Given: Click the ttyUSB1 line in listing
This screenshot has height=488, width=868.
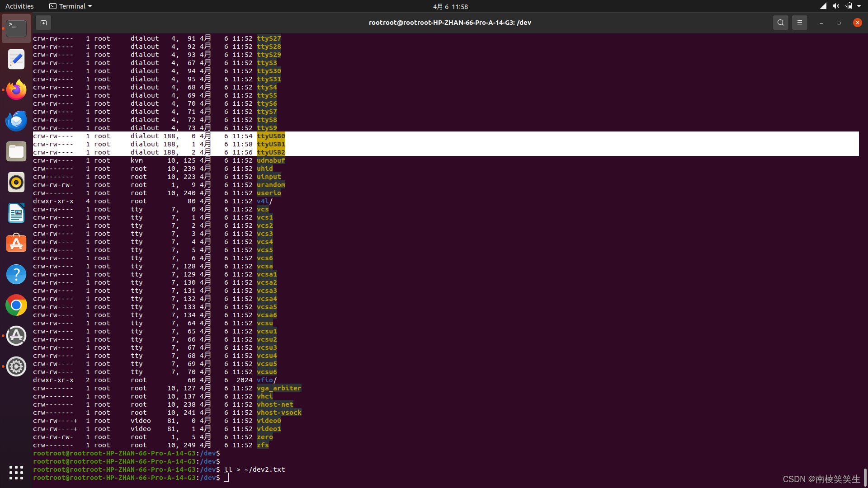Looking at the screenshot, I should point(271,144).
